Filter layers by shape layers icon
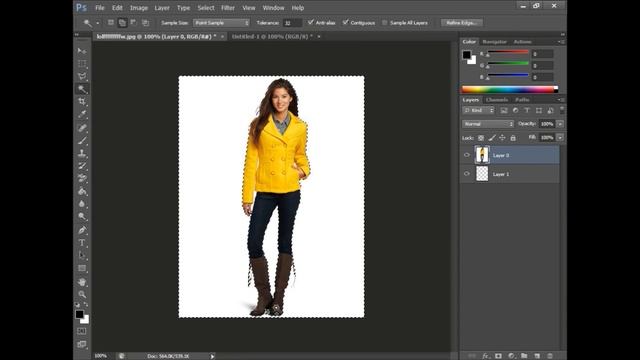 [539, 111]
